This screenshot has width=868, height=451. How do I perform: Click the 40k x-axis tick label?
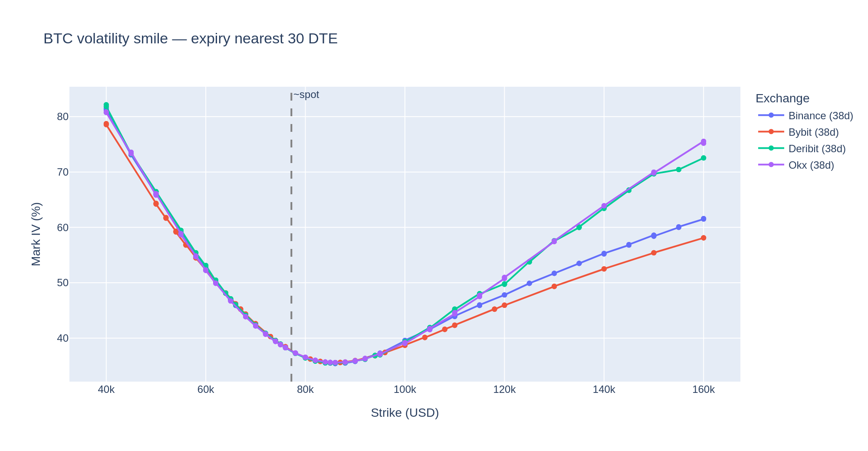pos(106,390)
